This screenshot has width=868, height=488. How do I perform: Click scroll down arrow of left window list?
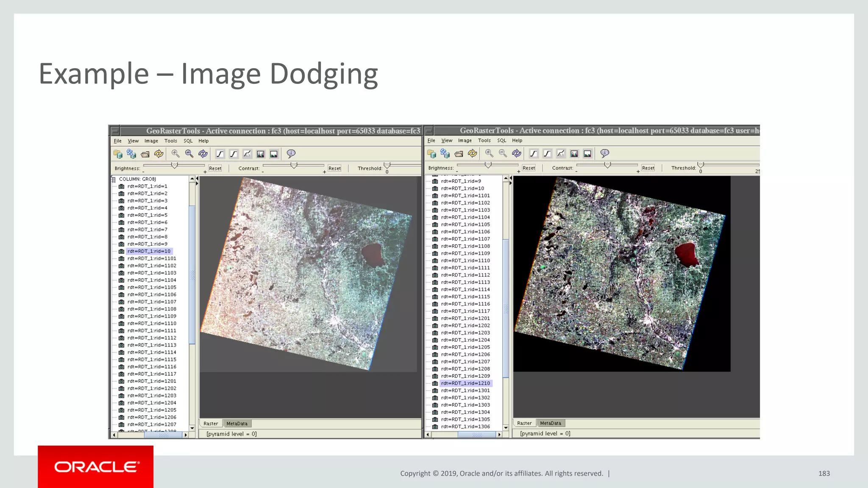pos(192,428)
